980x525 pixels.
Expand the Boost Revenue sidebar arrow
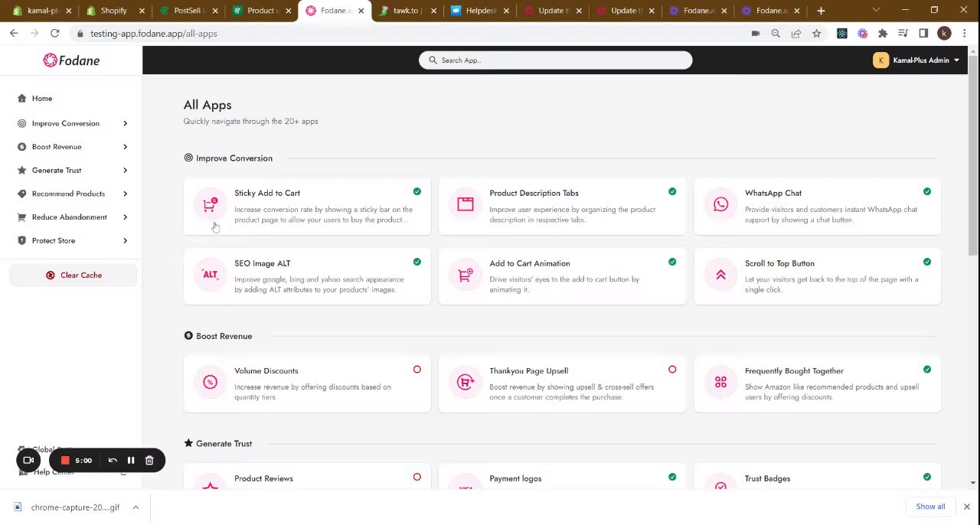(125, 147)
